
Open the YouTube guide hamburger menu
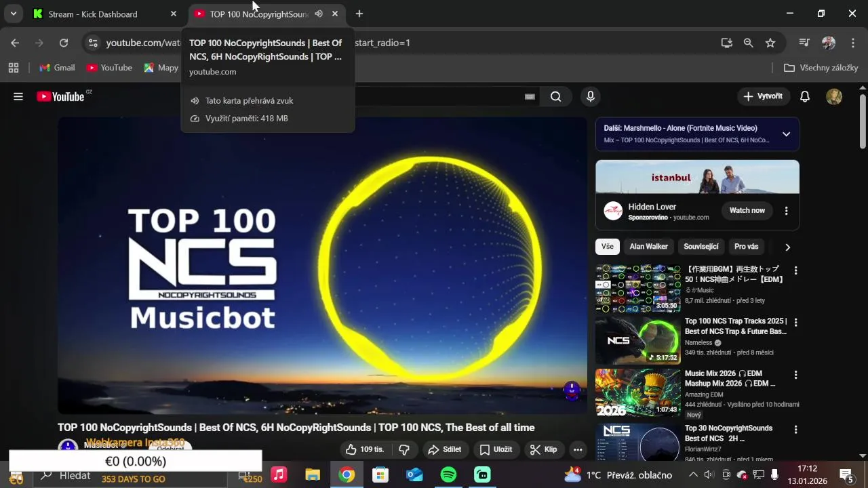pos(18,96)
